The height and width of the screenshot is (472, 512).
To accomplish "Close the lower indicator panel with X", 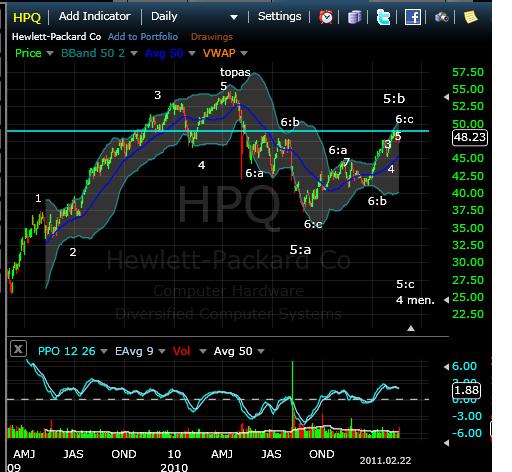I will (18, 349).
